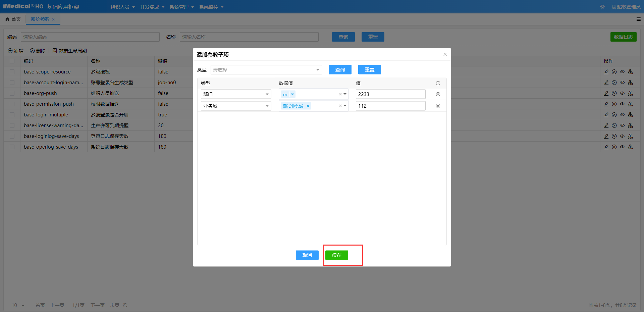644x312 pixels.
Task: Delete the base-scope-resource row
Action: coord(614,72)
